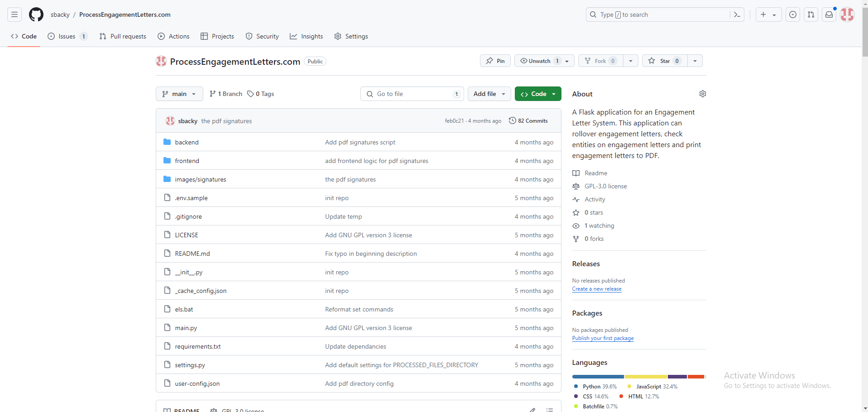Focus the Go to file search box
This screenshot has height=412, width=868.
click(x=412, y=94)
